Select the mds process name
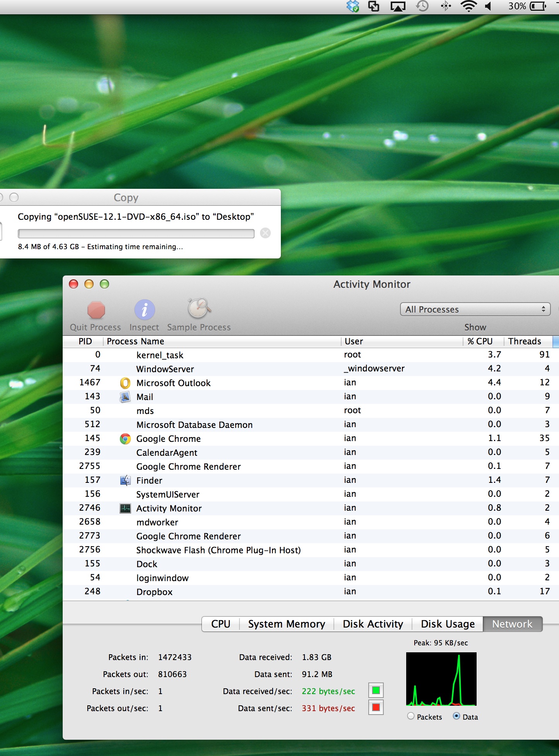Viewport: 559px width, 756px height. [x=145, y=411]
